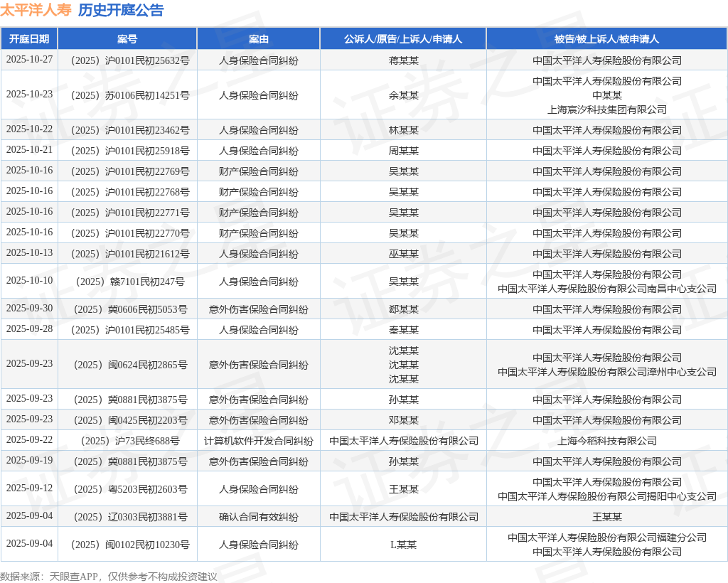Click case number 沪0101民初25485号
The image size is (728, 583).
(x=131, y=330)
